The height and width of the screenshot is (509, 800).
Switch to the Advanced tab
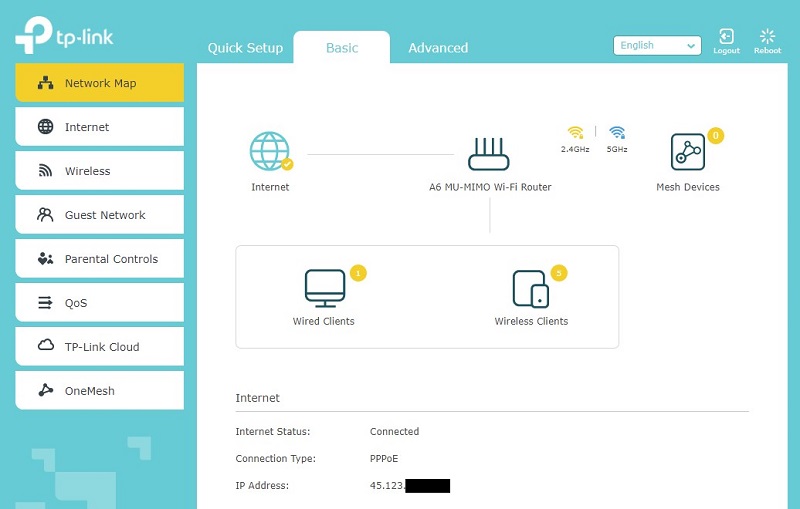point(438,48)
